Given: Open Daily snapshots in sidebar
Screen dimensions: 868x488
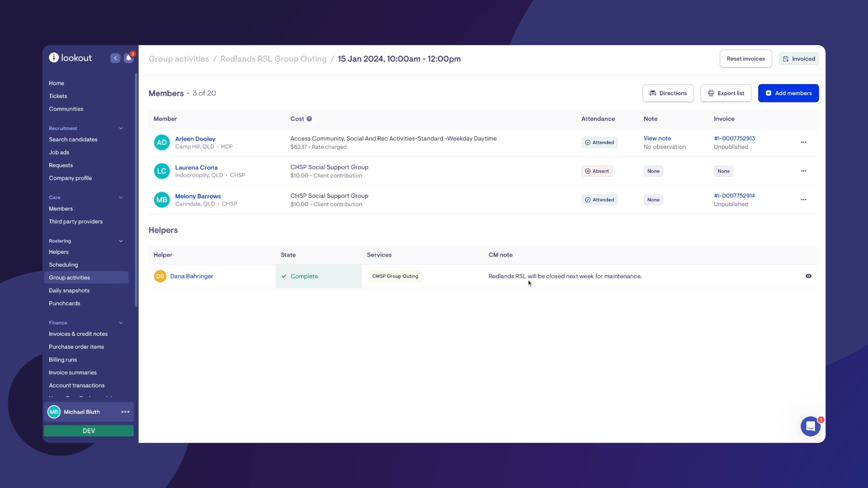Looking at the screenshot, I should 69,291.
